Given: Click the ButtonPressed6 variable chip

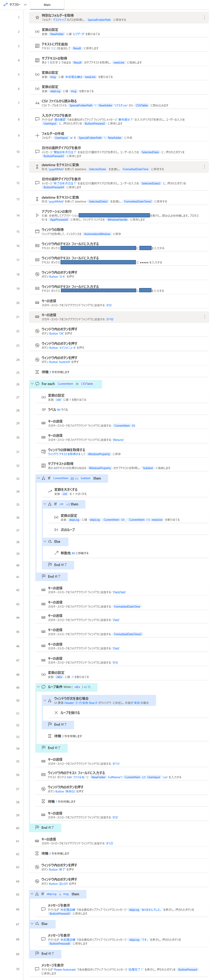Looking at the screenshot, I should 60,943.
